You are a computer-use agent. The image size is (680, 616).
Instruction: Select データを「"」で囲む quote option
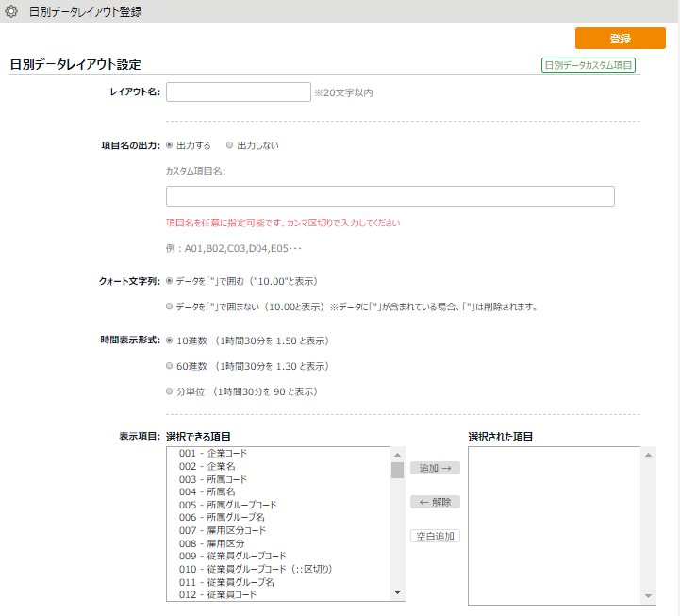(170, 281)
